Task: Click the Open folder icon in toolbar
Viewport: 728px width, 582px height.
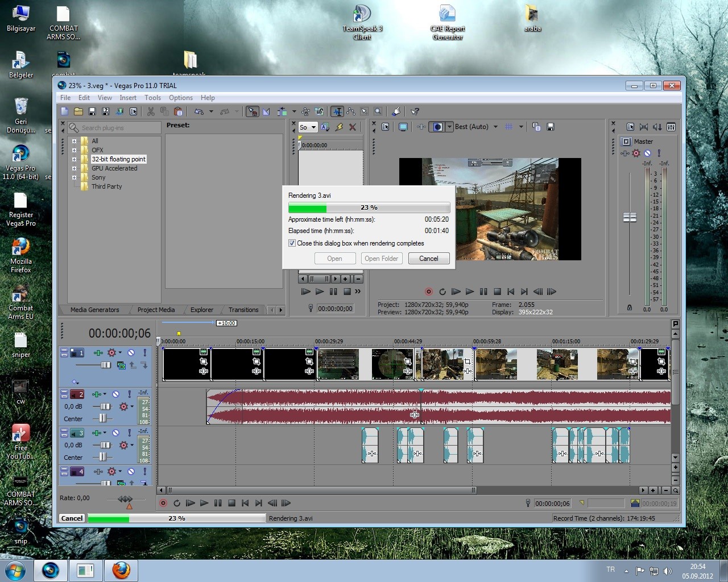Action: coord(78,111)
